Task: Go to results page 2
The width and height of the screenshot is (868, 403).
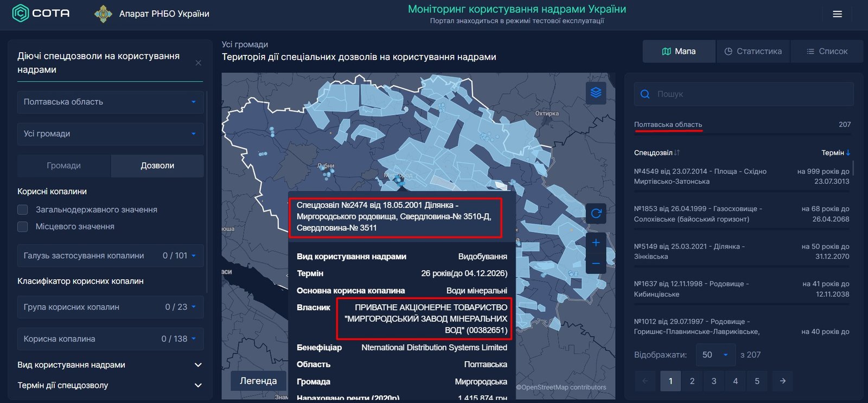Action: point(692,381)
